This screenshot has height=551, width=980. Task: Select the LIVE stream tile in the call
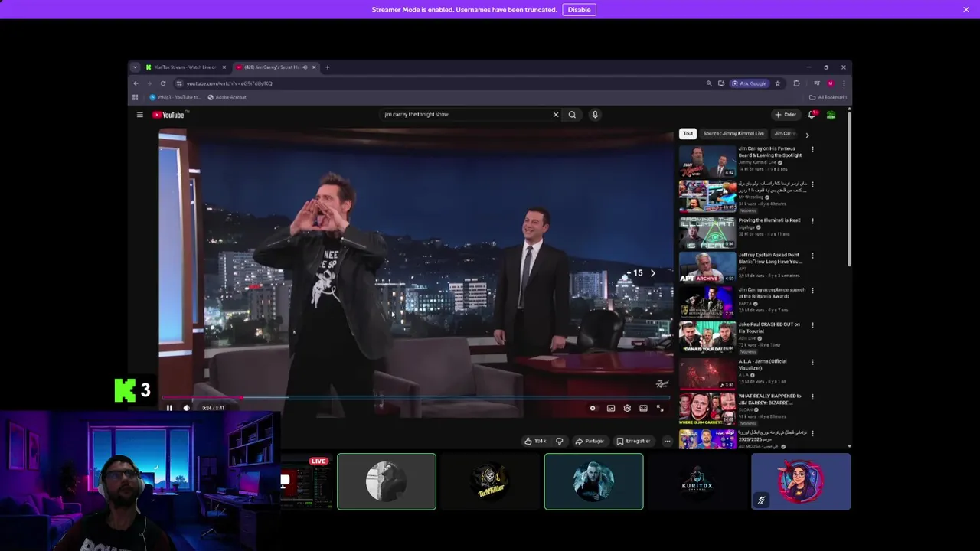click(x=305, y=481)
